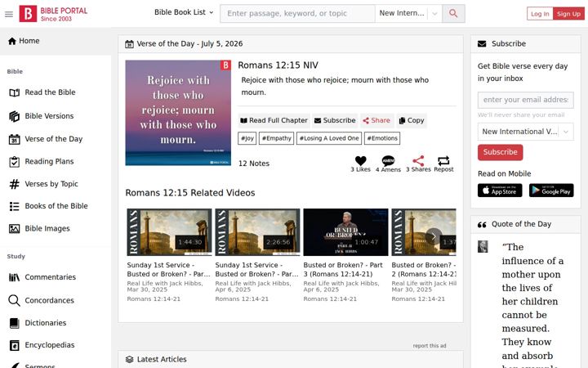Click the red Subscribe button in sidebar
The image size is (588, 368).
coord(501,152)
